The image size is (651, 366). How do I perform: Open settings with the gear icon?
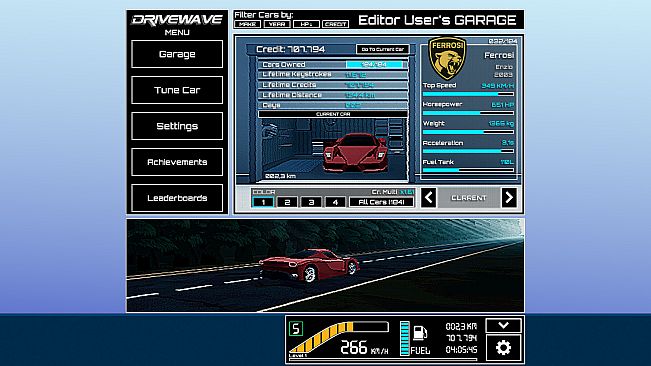504,348
